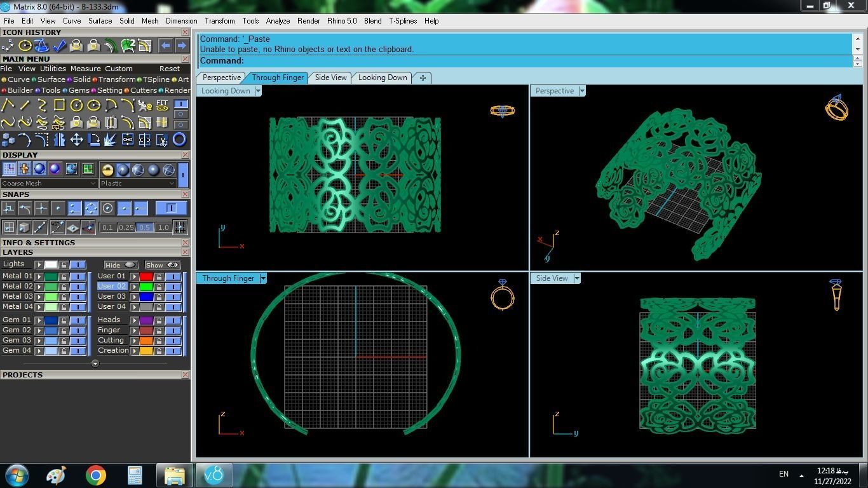Open File Explorer folder in taskbar
This screenshot has height=488, width=868.
tap(174, 475)
